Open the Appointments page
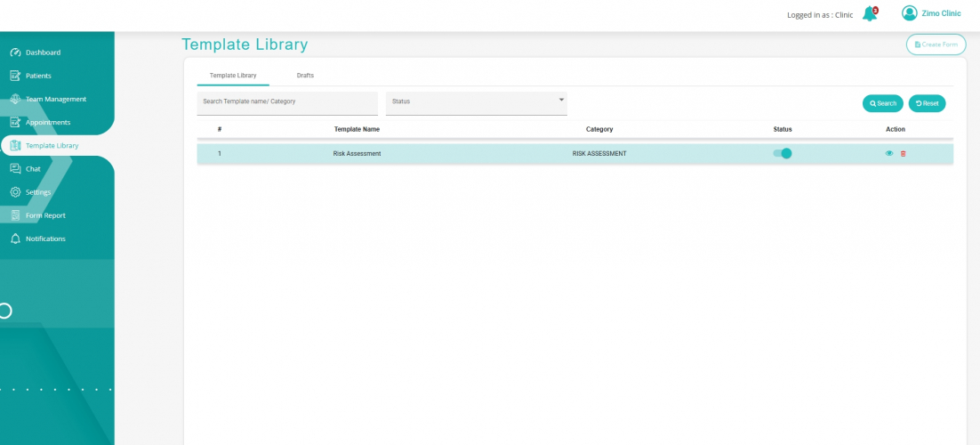This screenshot has width=980, height=445. click(47, 122)
